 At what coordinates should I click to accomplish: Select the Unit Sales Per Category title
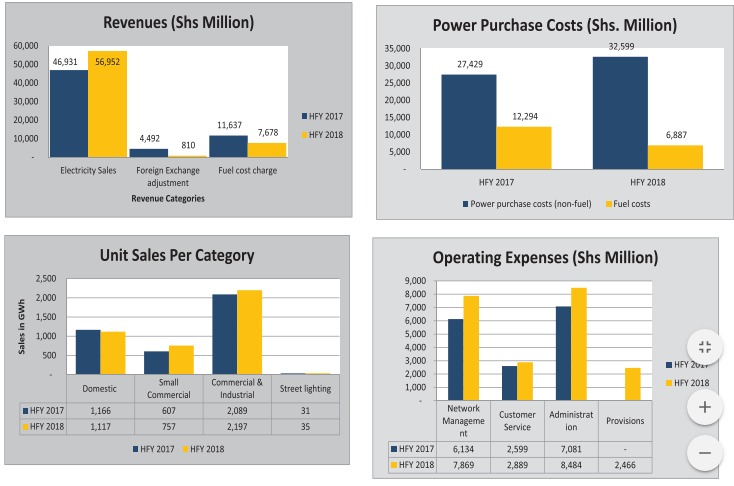click(x=176, y=255)
